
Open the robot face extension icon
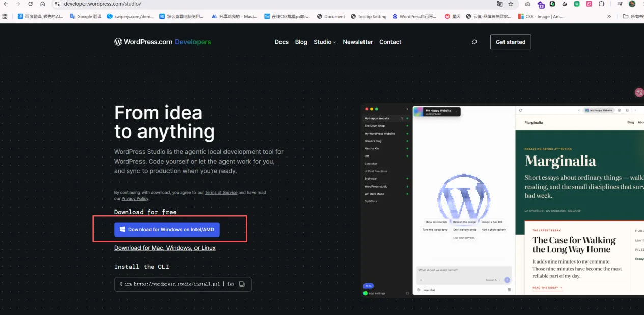click(565, 4)
